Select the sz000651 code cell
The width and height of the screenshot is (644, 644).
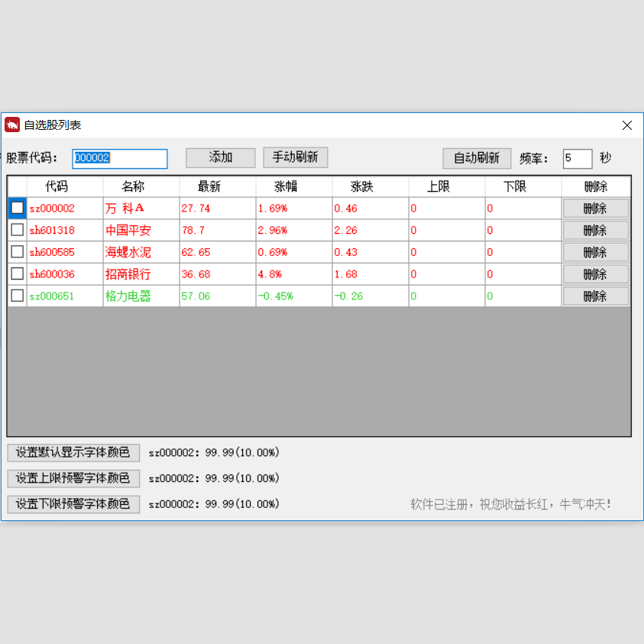(65, 296)
